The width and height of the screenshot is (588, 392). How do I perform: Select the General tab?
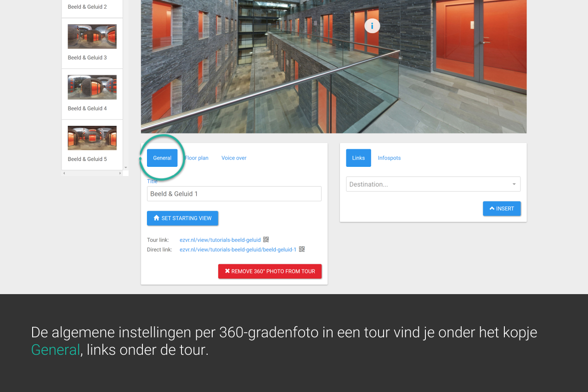[162, 158]
